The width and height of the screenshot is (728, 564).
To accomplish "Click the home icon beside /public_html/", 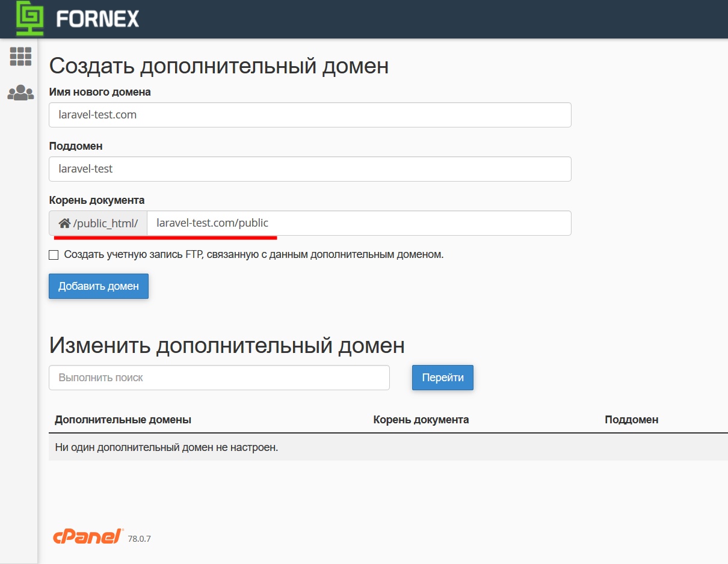I will [64, 224].
